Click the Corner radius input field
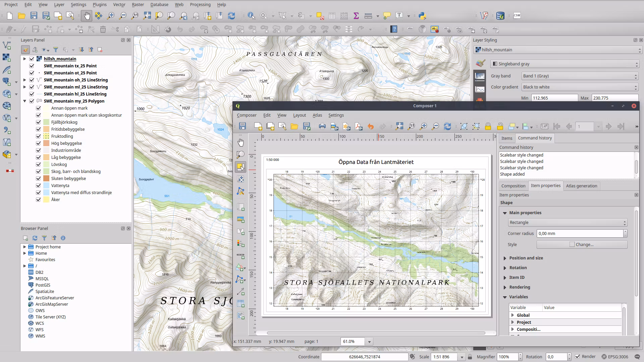 click(x=580, y=234)
